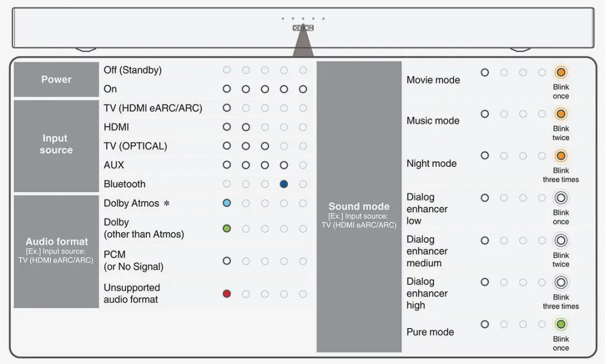605x364 pixels.
Task: Click the light blue Dolby Atmos LED
Action: click(x=227, y=203)
